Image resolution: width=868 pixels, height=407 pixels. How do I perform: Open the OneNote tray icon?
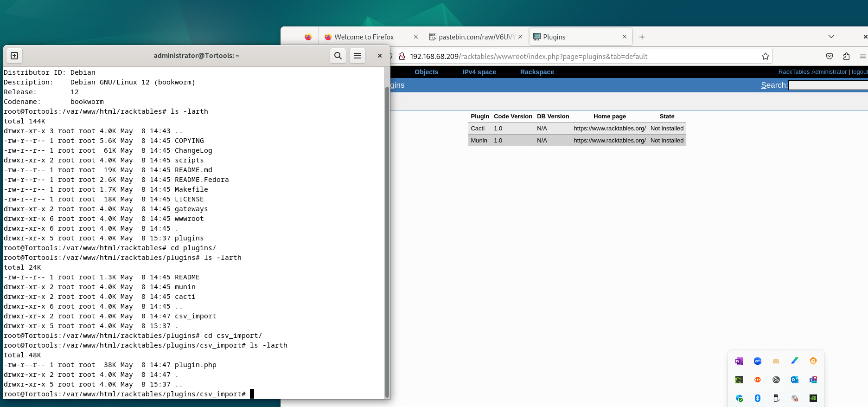pos(739,361)
